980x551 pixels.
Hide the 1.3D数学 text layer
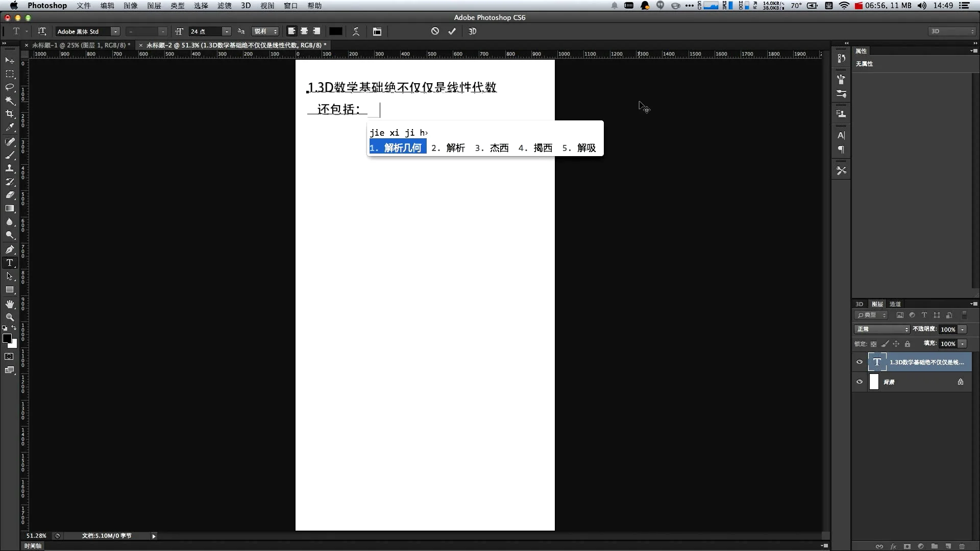pos(860,362)
